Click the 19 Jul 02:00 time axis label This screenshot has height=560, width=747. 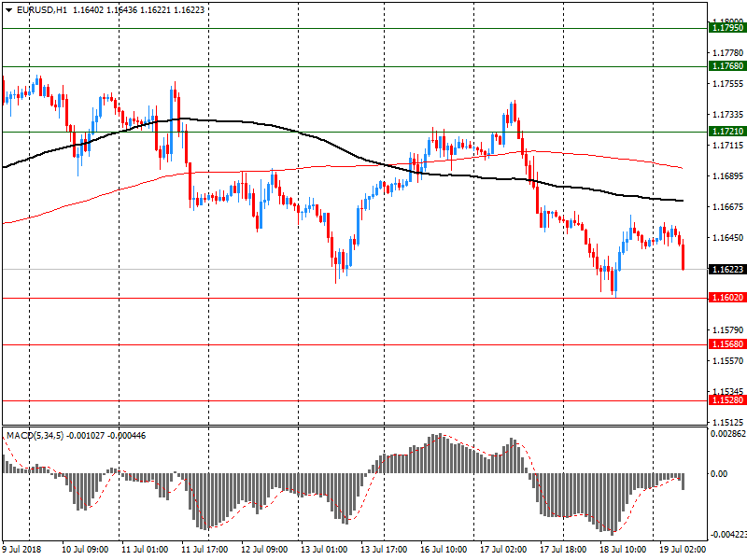coord(683,549)
